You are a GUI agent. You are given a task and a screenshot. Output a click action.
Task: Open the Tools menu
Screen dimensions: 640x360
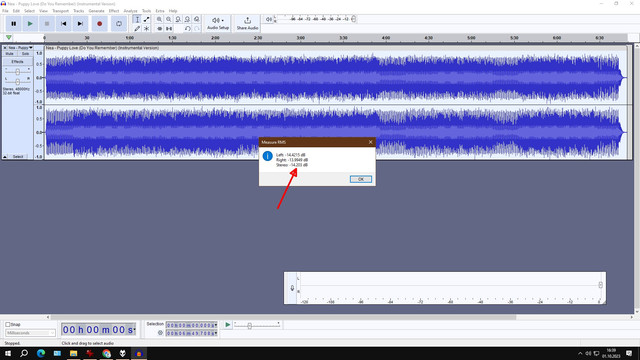click(x=146, y=11)
